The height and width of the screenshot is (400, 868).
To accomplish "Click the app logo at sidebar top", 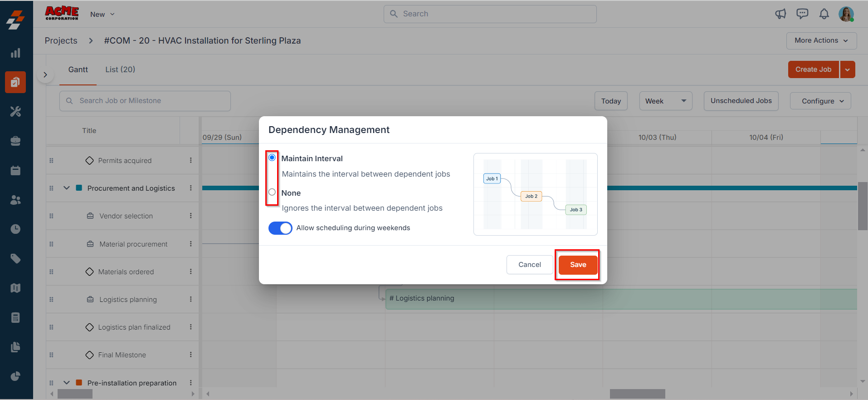I will (15, 20).
